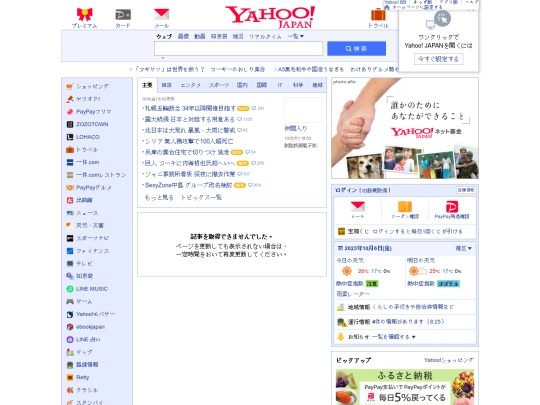Open headline about 札幌五輪断念
The height and width of the screenshot is (405, 540).
click(x=190, y=108)
